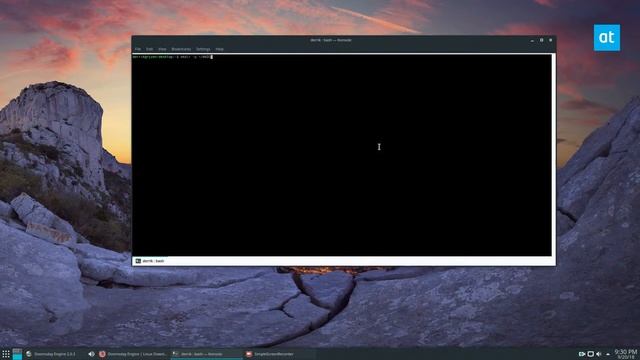The image size is (640, 360).
Task: Open the volume tray icon
Action: coord(598,354)
